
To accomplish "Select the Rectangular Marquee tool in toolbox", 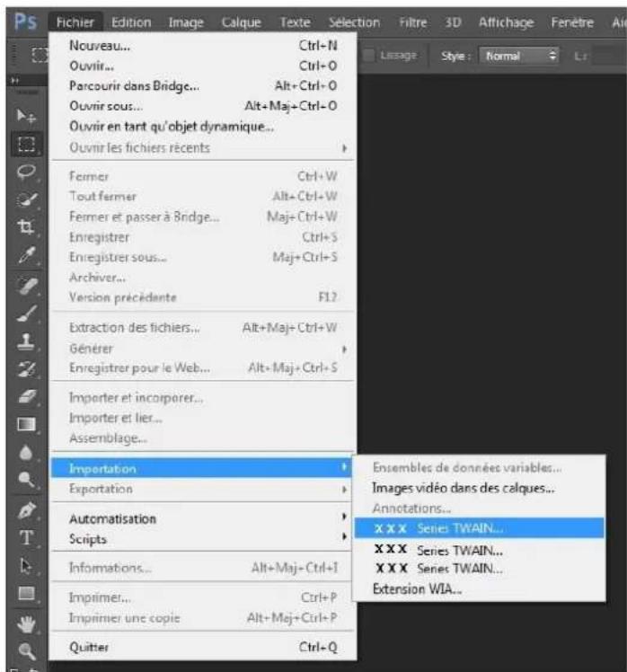I will pos(27,144).
